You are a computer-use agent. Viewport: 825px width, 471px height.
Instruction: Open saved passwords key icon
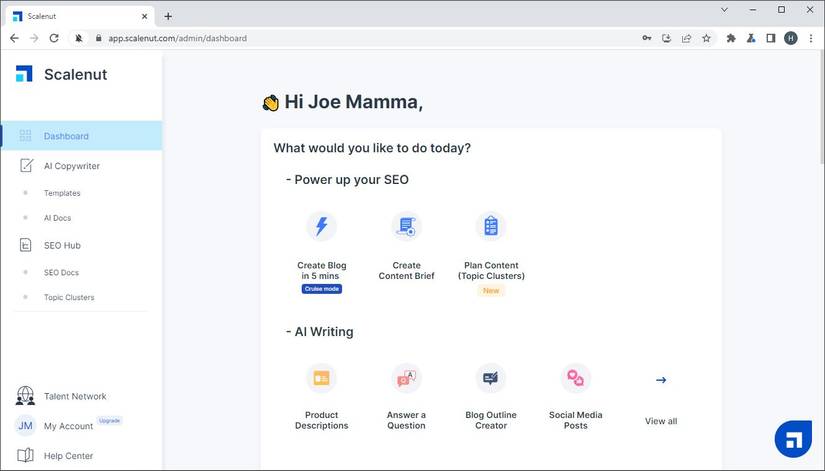click(x=647, y=38)
